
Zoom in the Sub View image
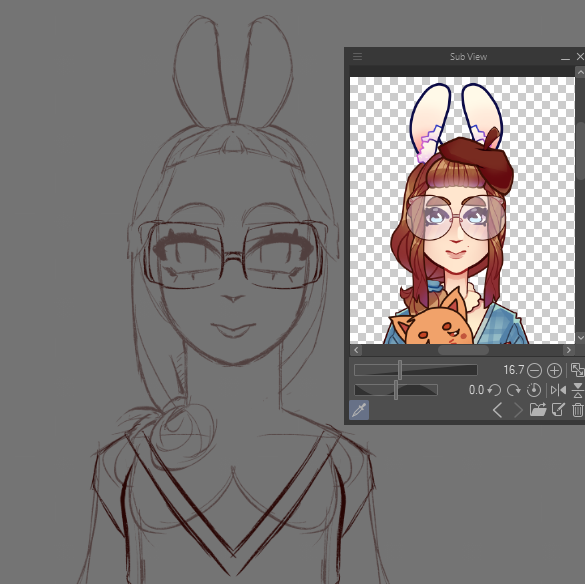pyautogui.click(x=554, y=371)
